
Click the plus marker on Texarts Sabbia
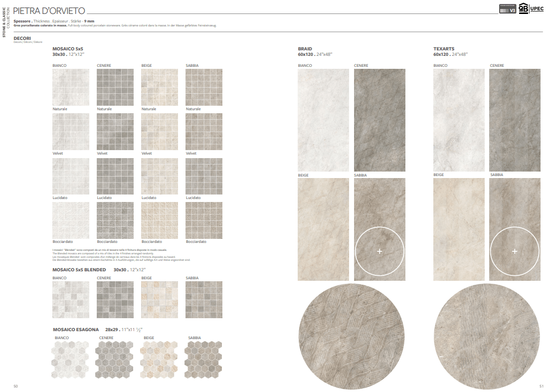click(515, 251)
